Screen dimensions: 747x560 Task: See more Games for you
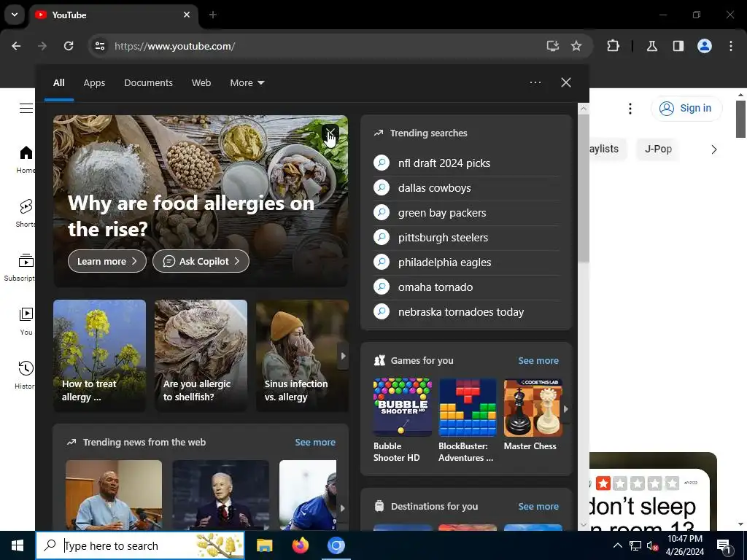(538, 361)
